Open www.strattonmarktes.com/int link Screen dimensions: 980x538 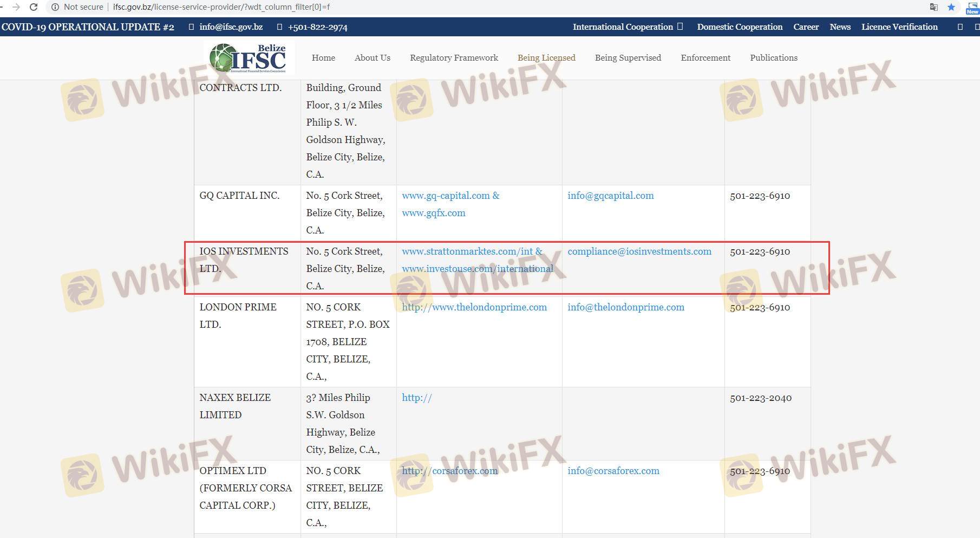[x=467, y=251]
